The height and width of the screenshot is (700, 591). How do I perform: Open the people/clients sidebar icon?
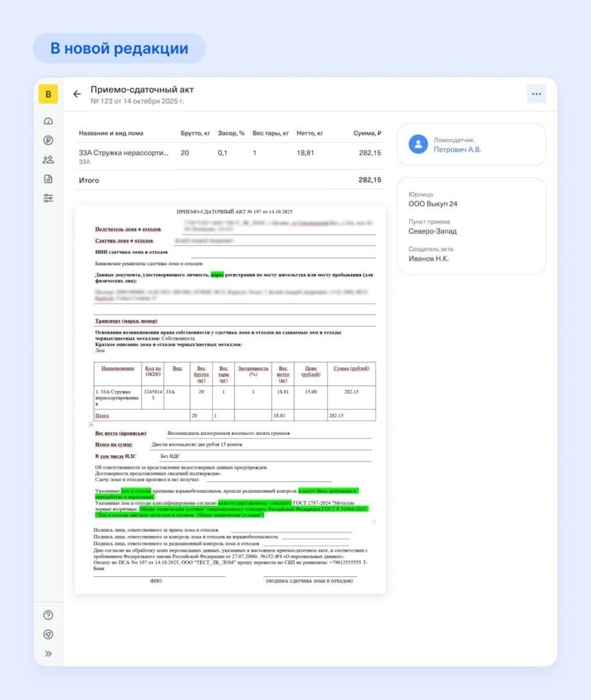pos(48,160)
